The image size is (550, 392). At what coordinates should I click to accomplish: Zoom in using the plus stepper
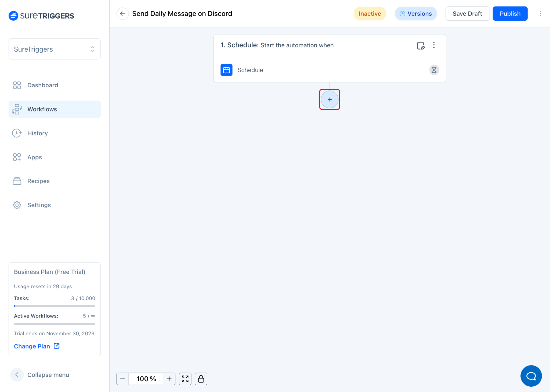(x=169, y=379)
